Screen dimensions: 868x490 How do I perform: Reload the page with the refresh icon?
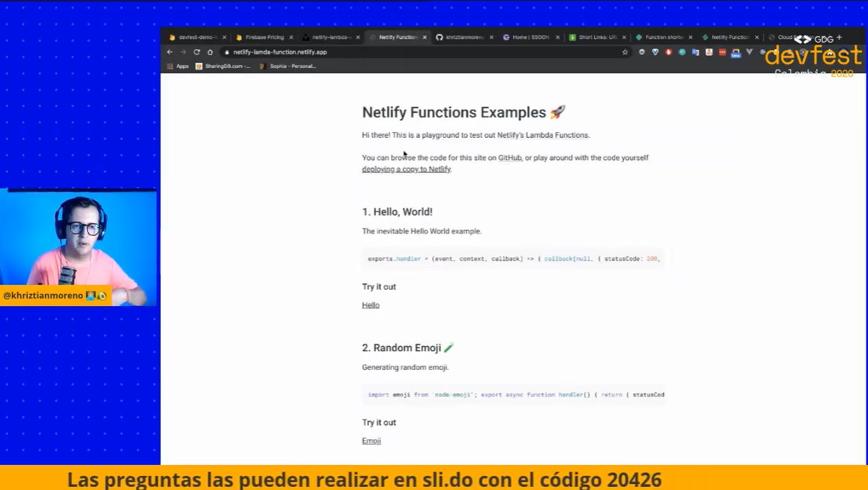[197, 52]
